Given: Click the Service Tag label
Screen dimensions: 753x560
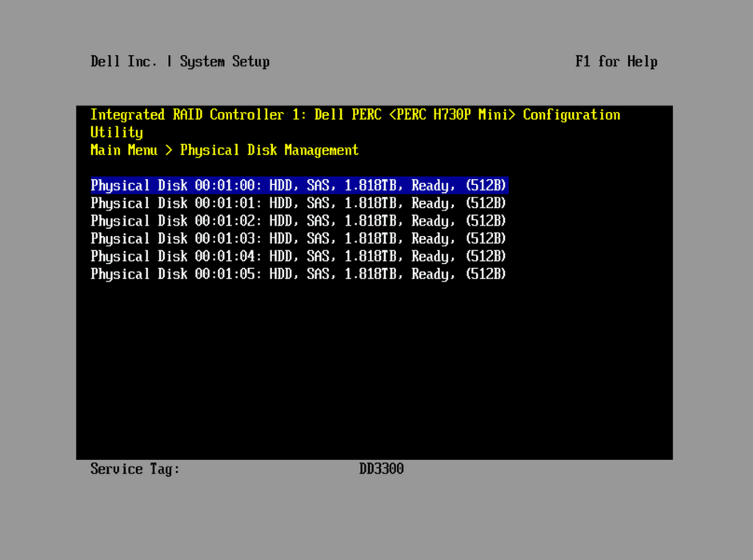Looking at the screenshot, I should [134, 469].
